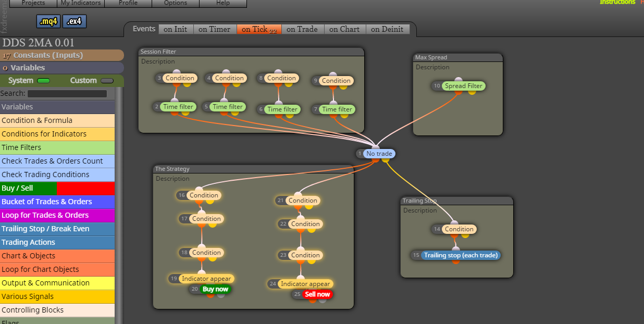Click the Max Spread group title

coord(431,57)
